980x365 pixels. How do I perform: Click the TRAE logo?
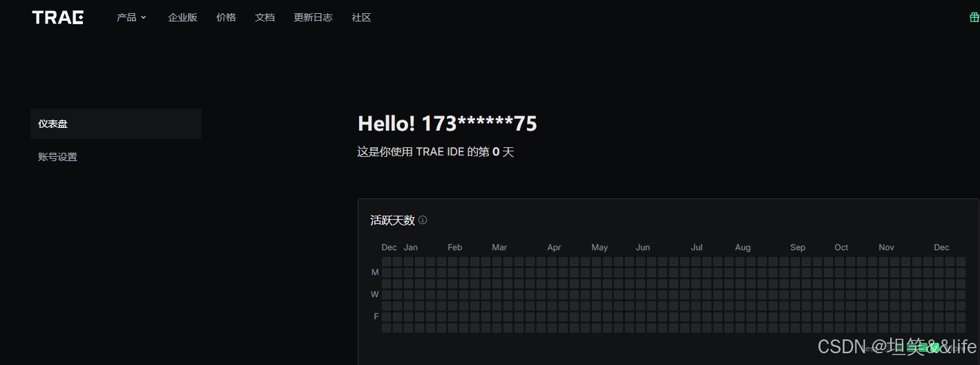pyautogui.click(x=58, y=17)
